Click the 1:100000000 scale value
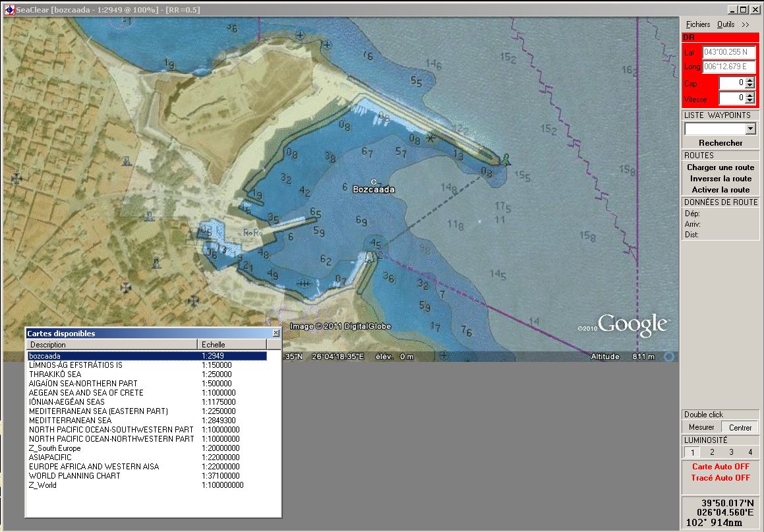 click(223, 485)
